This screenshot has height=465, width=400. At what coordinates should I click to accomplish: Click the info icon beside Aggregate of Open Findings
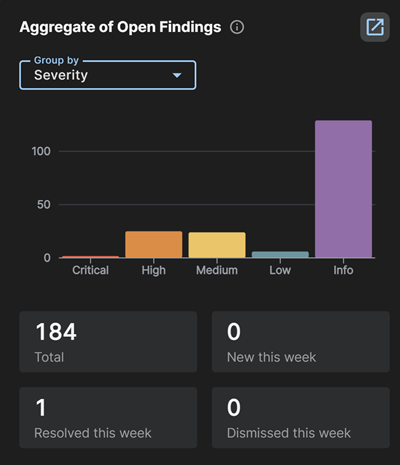pos(237,27)
